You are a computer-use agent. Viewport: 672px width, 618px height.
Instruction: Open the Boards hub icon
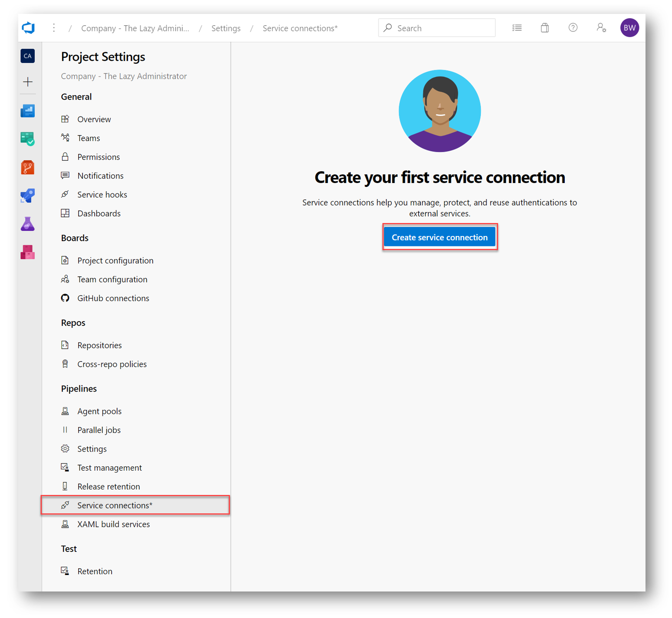[28, 139]
